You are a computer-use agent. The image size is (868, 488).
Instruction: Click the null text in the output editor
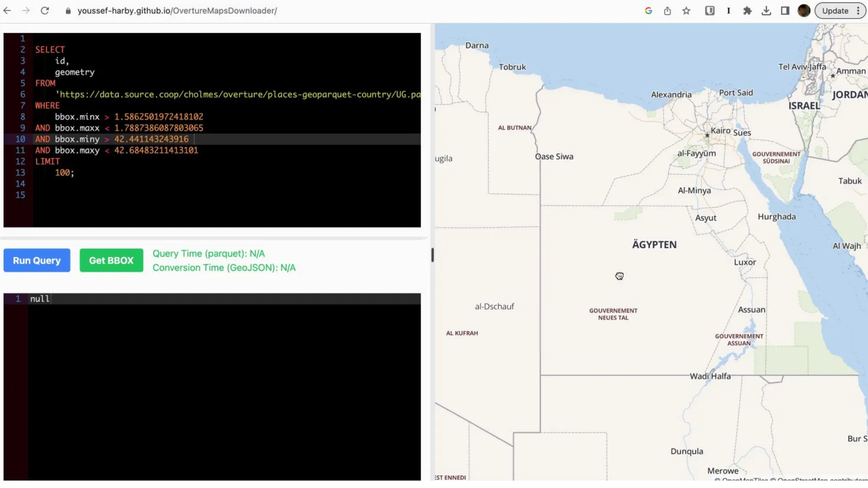[39, 299]
